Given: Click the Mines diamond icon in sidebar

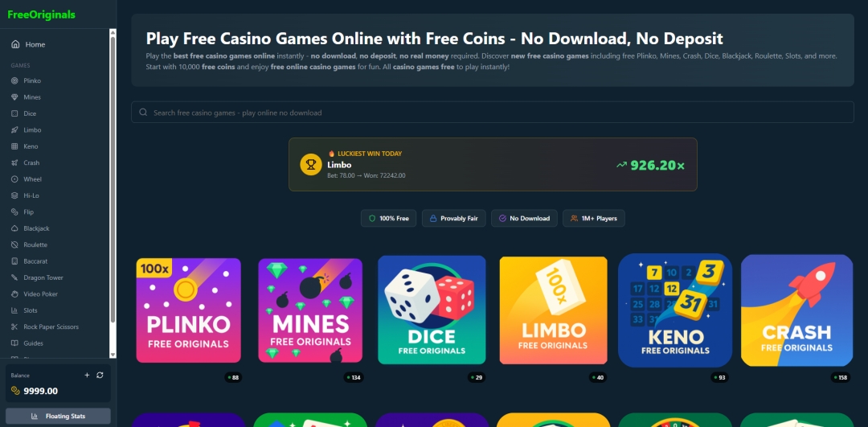Looking at the screenshot, I should coord(15,97).
